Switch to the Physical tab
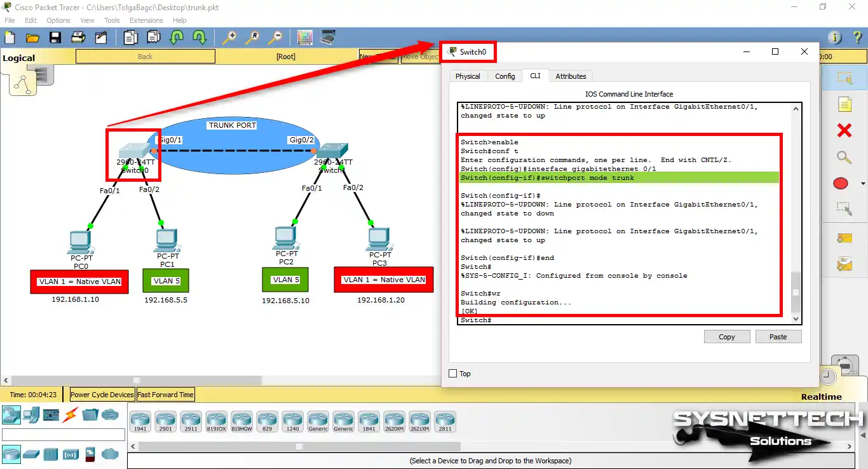This screenshot has width=868, height=469. pos(468,76)
